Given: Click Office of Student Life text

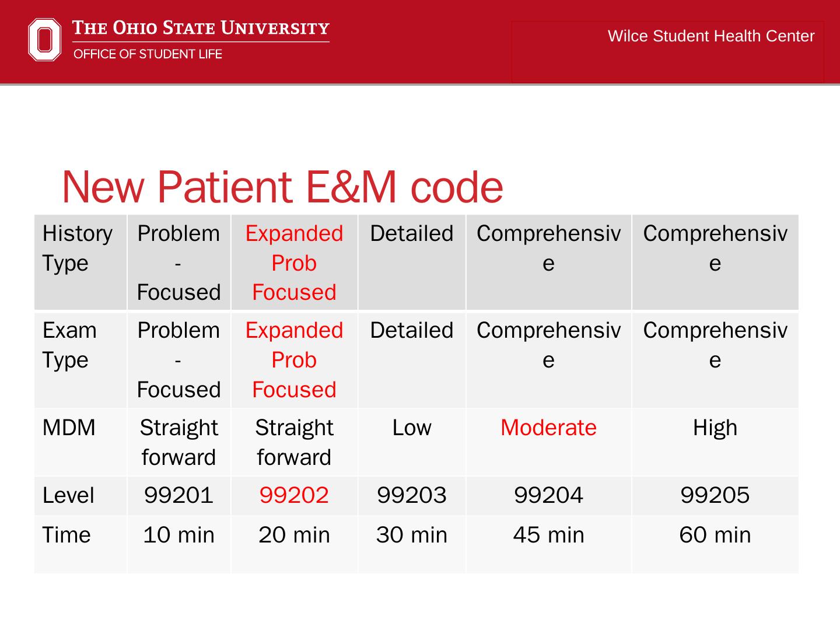Looking at the screenshot, I should 148,54.
